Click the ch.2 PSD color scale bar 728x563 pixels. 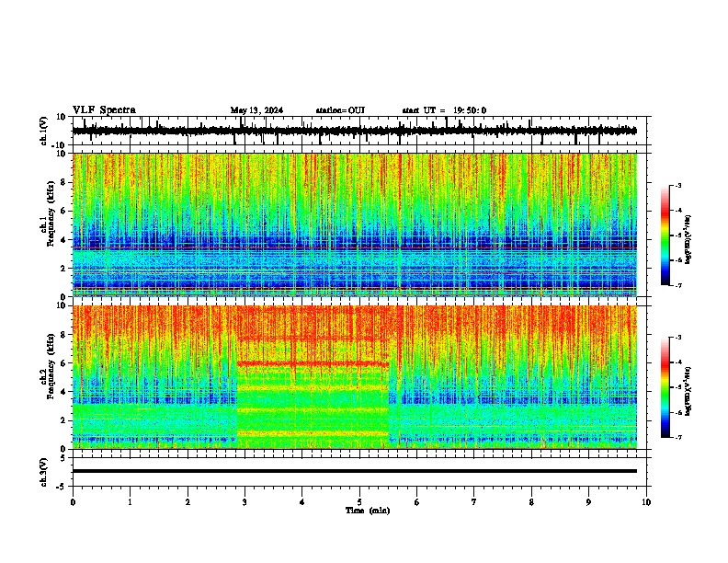[x=665, y=387]
